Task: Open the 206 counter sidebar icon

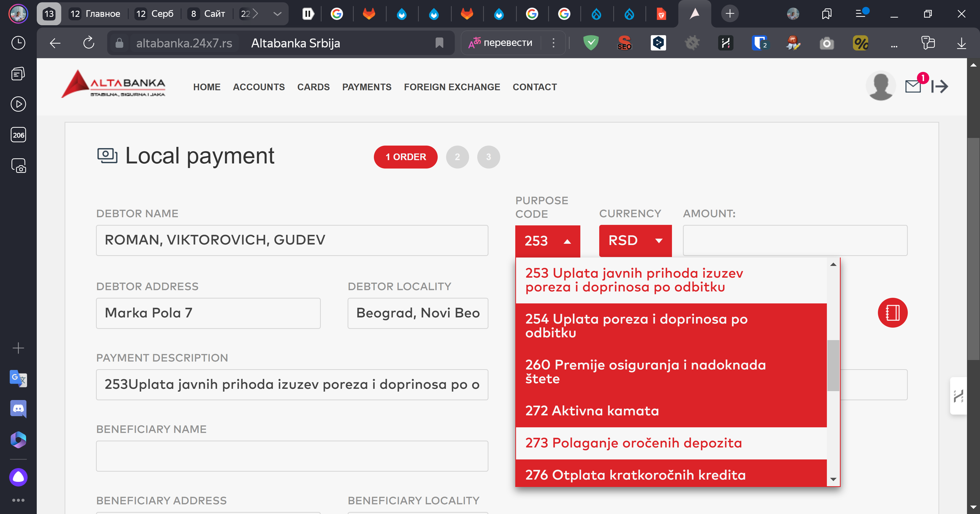Action: (18, 135)
